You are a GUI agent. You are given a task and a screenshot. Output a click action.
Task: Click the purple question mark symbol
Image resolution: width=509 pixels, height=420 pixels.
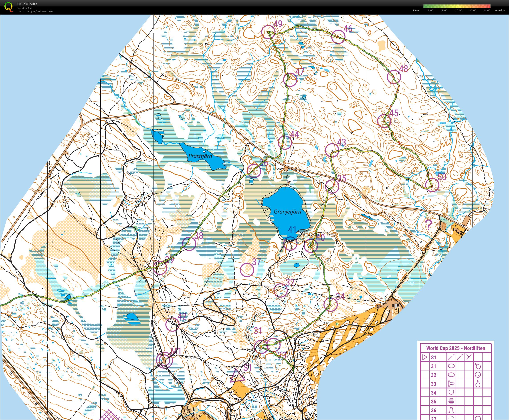pyautogui.click(x=428, y=225)
